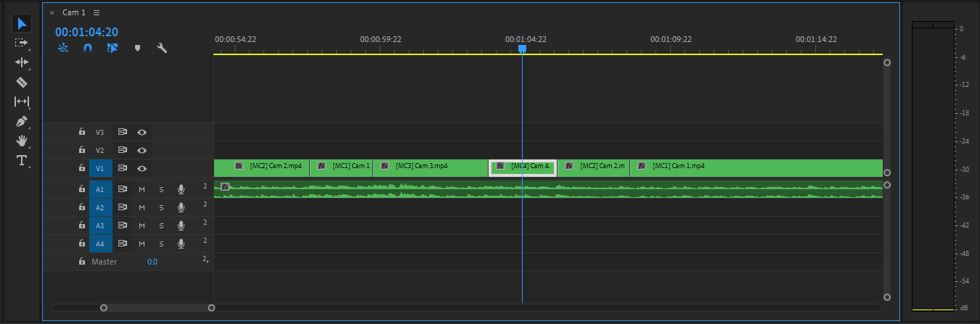Screen dimensions: 980x324
Task: Select the [MC1] Cam 1.mp4 last clip
Action: point(756,168)
